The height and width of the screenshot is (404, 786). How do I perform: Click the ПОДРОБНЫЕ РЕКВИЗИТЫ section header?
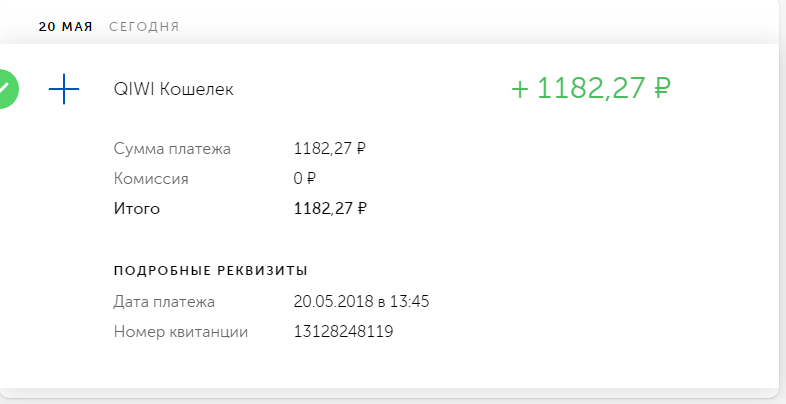click(210, 270)
